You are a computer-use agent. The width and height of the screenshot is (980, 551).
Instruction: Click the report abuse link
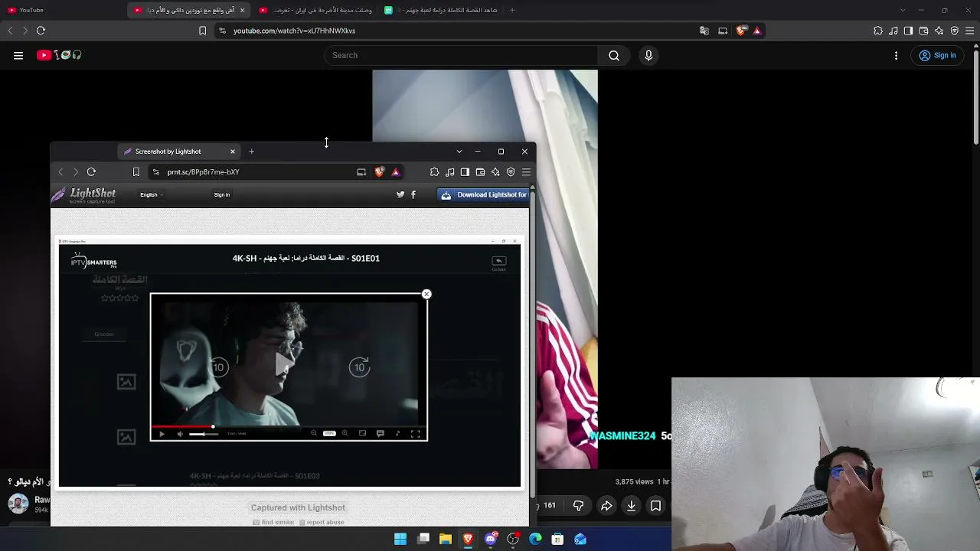click(322, 522)
